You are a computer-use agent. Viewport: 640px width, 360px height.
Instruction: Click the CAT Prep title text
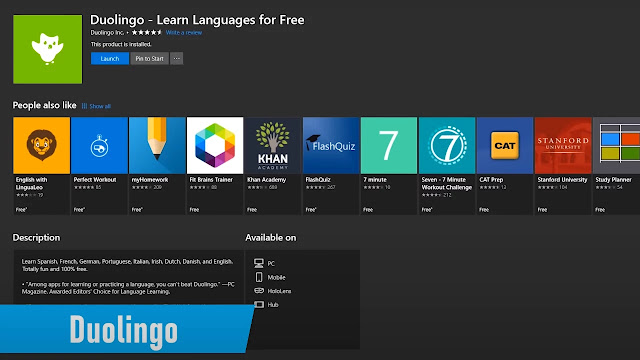click(x=491, y=180)
